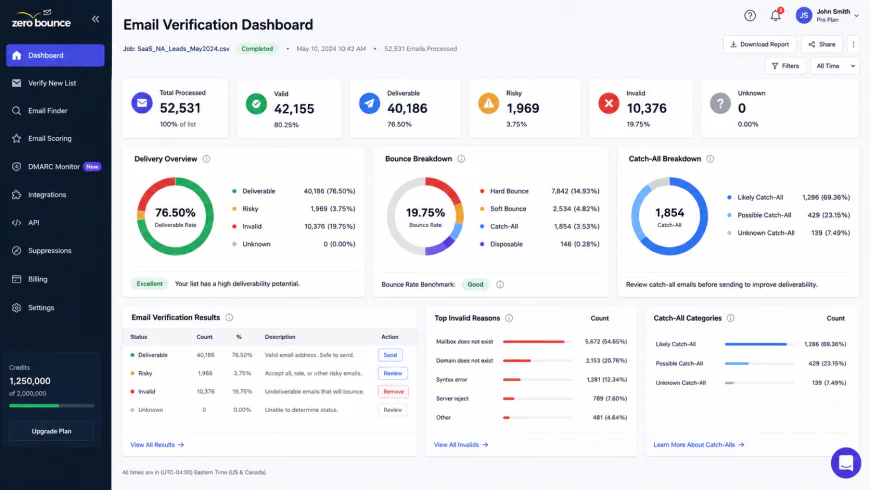This screenshot has height=490, width=870.
Task: Open the notifications bell icon
Action: coord(776,16)
